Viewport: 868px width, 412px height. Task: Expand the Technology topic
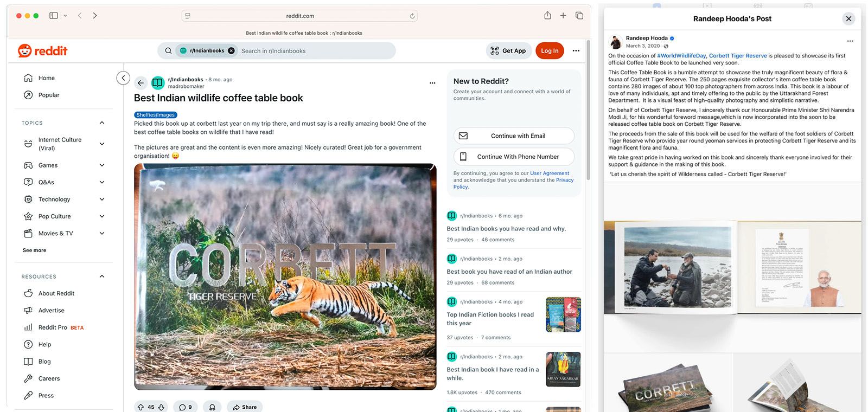click(102, 199)
